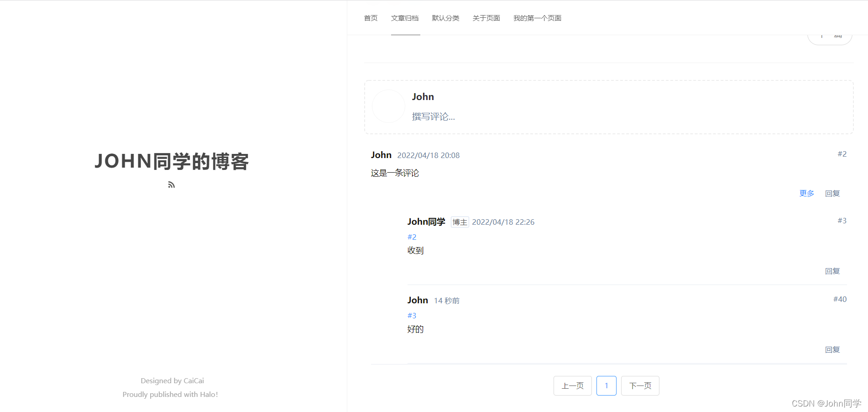Click 更多 on comment #2
868x412 pixels.
[806, 193]
